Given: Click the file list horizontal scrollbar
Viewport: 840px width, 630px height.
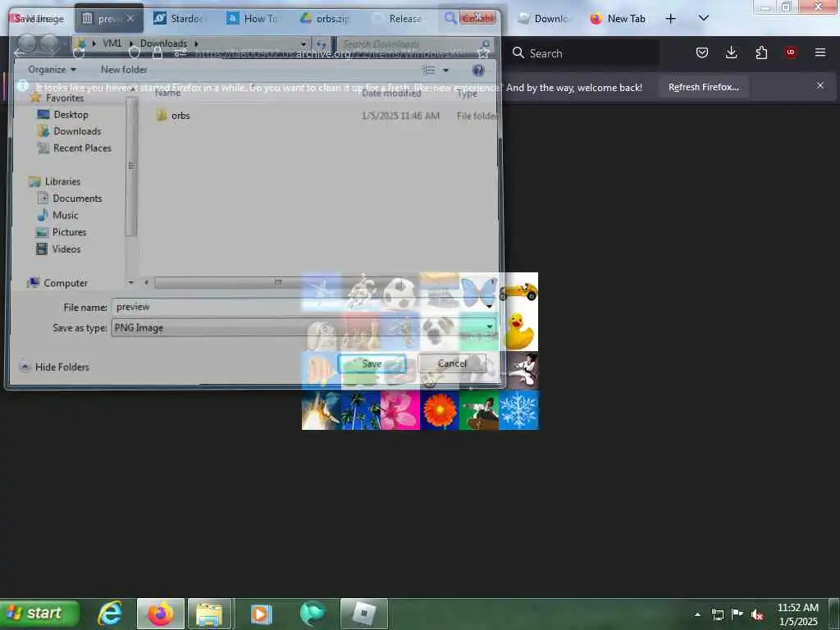Looking at the screenshot, I should click(x=279, y=282).
